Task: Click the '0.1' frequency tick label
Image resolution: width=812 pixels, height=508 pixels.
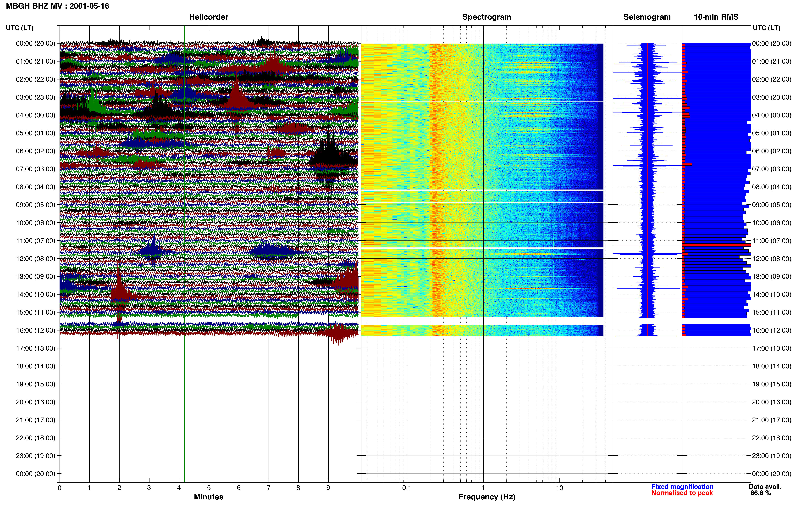Action: pyautogui.click(x=407, y=488)
